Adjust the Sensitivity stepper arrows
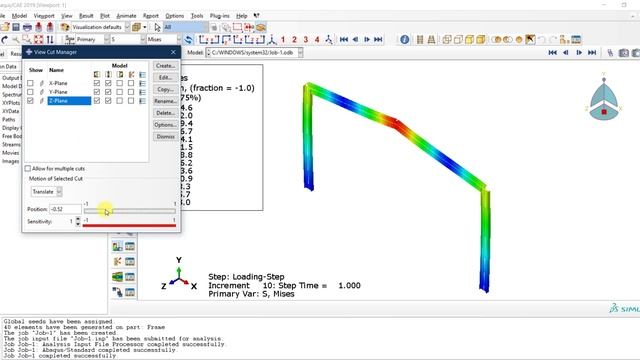This screenshot has width=640, height=360. coord(78,222)
